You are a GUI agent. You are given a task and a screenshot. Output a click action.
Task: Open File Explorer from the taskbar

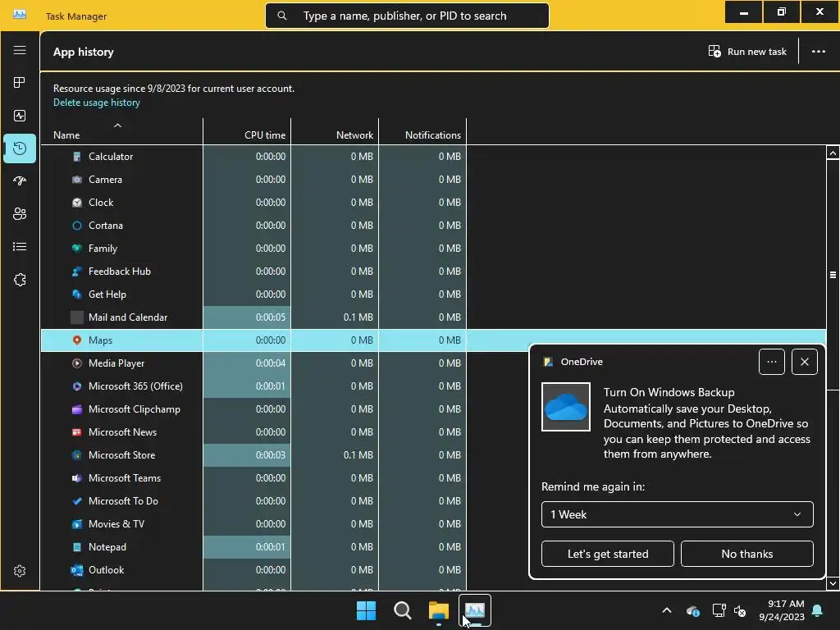coord(439,610)
